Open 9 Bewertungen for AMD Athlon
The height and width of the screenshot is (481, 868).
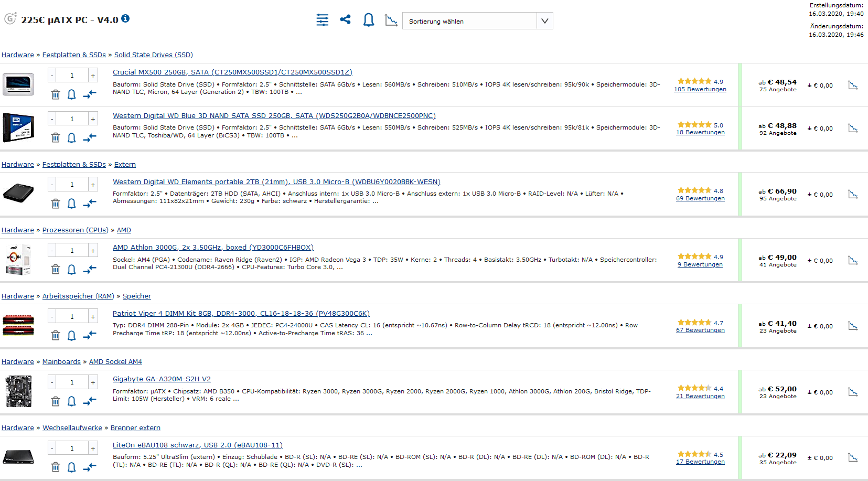tap(700, 264)
